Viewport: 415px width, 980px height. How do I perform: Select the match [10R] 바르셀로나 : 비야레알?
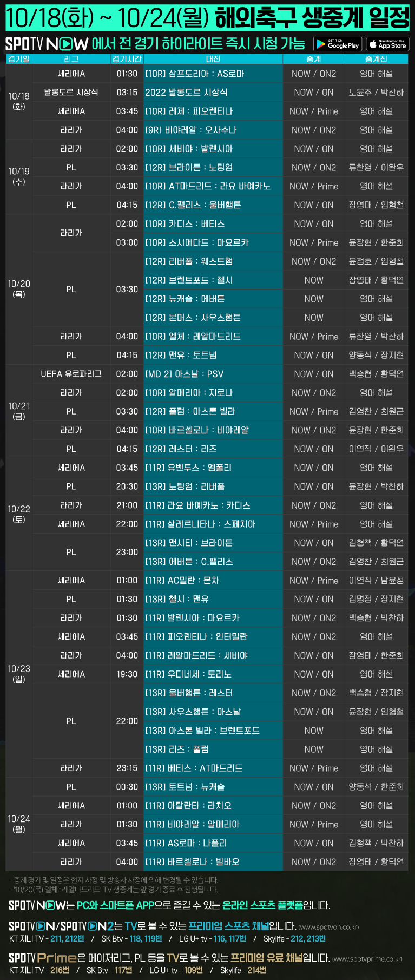[x=213, y=430]
